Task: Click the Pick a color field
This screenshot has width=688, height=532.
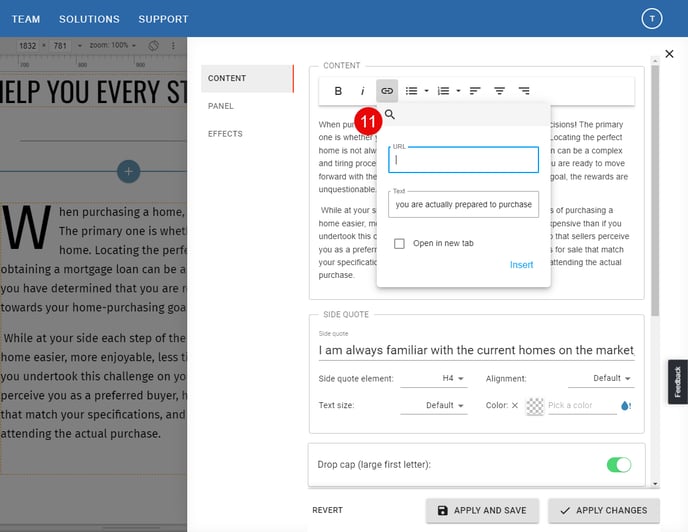Action: [582, 405]
